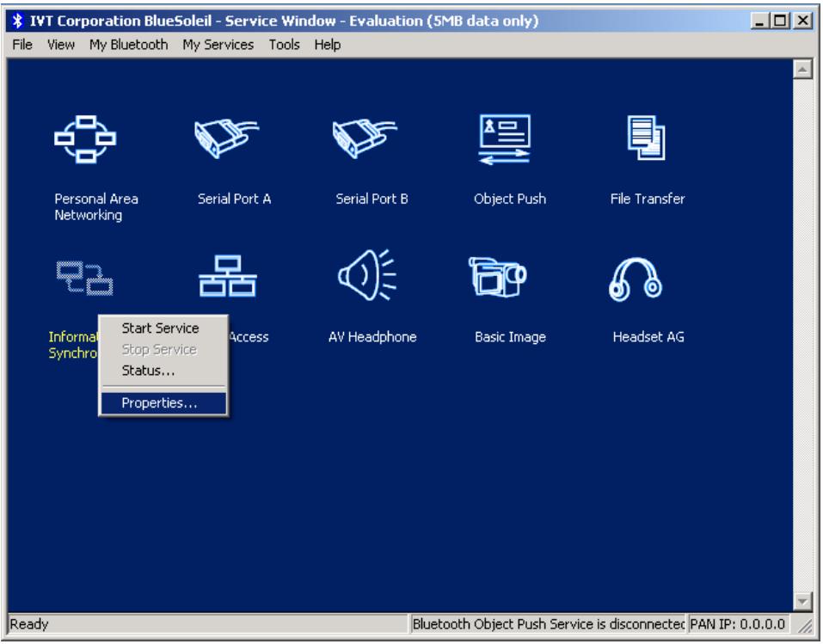Click the 'Headset AG' label

click(648, 337)
